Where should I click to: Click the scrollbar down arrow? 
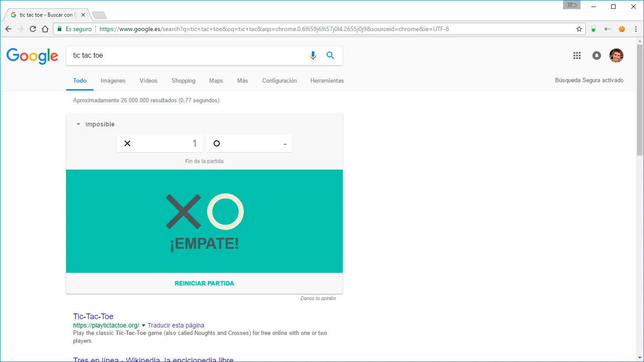point(640,358)
